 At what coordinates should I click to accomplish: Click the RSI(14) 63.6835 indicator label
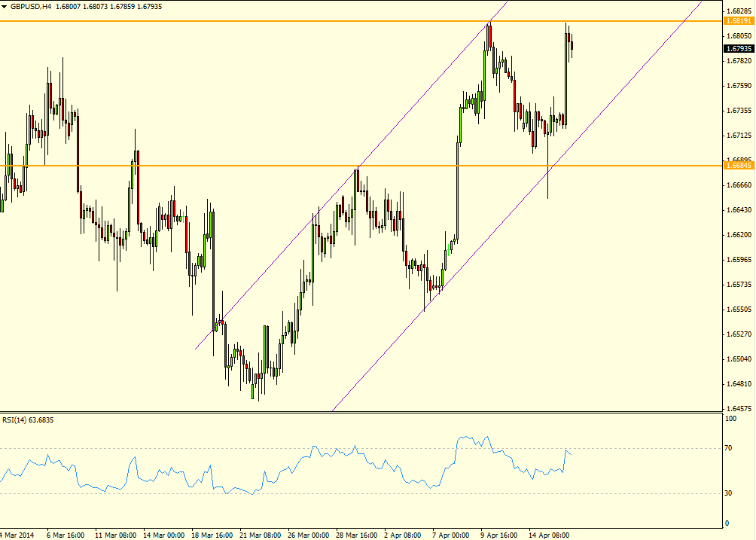point(28,420)
